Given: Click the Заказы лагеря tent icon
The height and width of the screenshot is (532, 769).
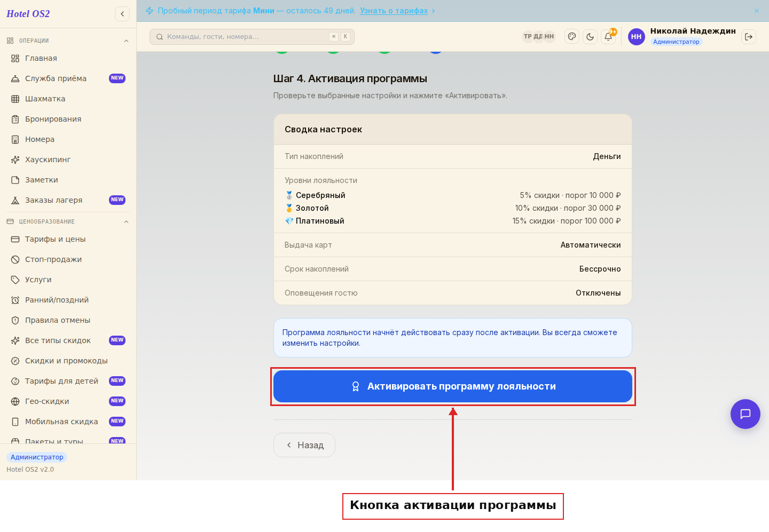Looking at the screenshot, I should tap(15, 200).
